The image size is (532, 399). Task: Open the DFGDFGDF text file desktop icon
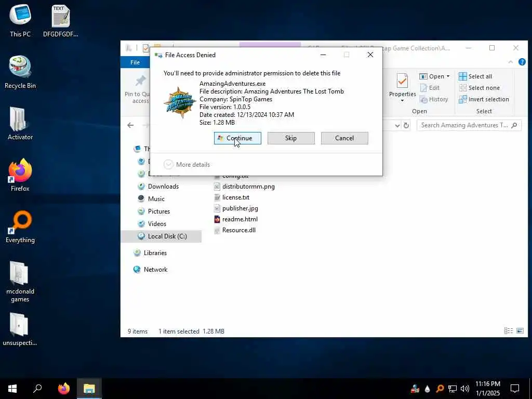point(60,21)
